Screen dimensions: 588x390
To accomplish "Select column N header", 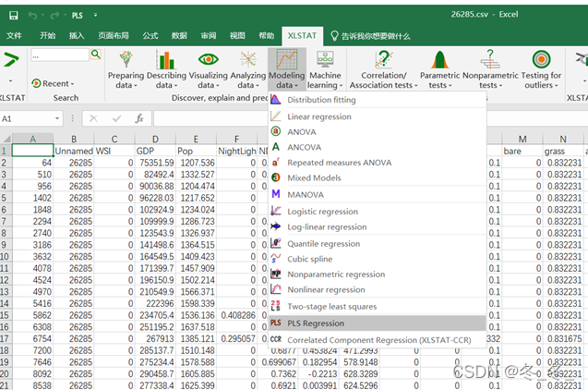I will pos(563,140).
